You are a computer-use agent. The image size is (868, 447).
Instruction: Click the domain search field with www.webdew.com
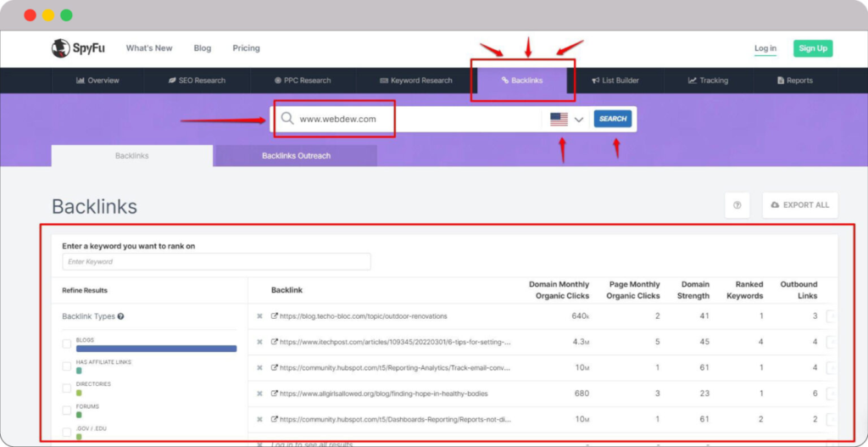[x=407, y=119]
